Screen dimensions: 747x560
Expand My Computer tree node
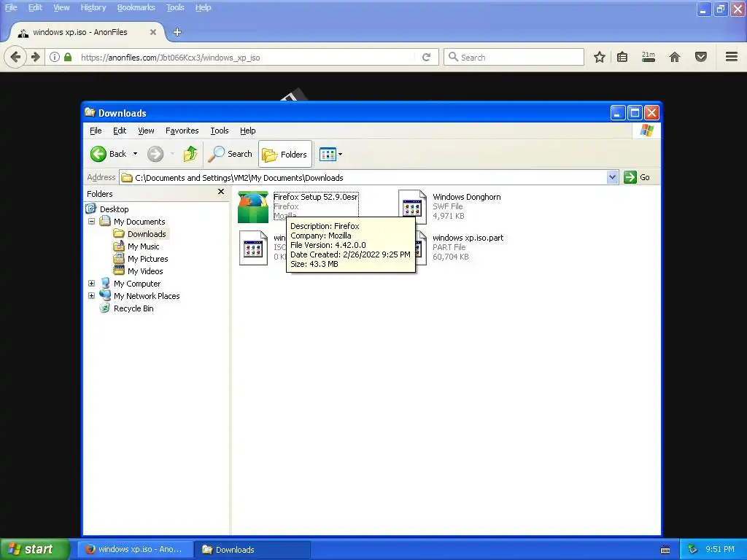coord(91,284)
